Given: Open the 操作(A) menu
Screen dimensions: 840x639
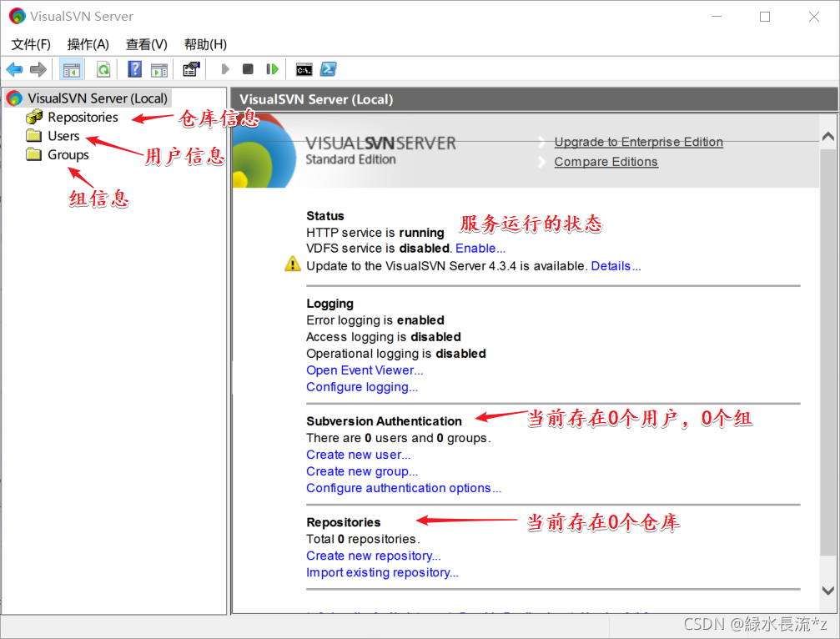Looking at the screenshot, I should point(88,44).
